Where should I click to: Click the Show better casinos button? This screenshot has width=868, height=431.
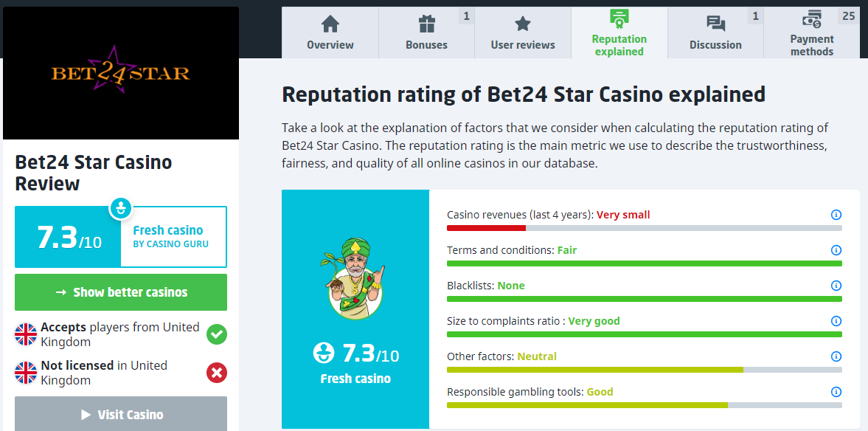pos(121,292)
